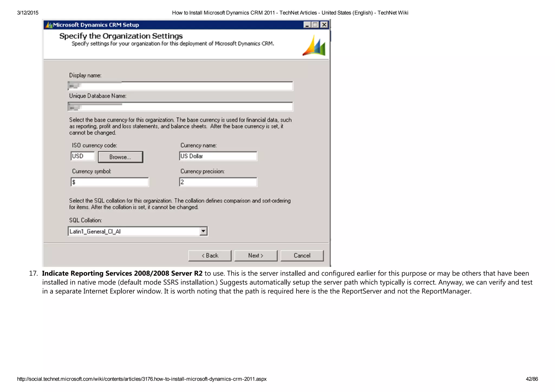Focus the Unique Database Name field
Viewport: 555px width, 392px height.
[x=180, y=106]
